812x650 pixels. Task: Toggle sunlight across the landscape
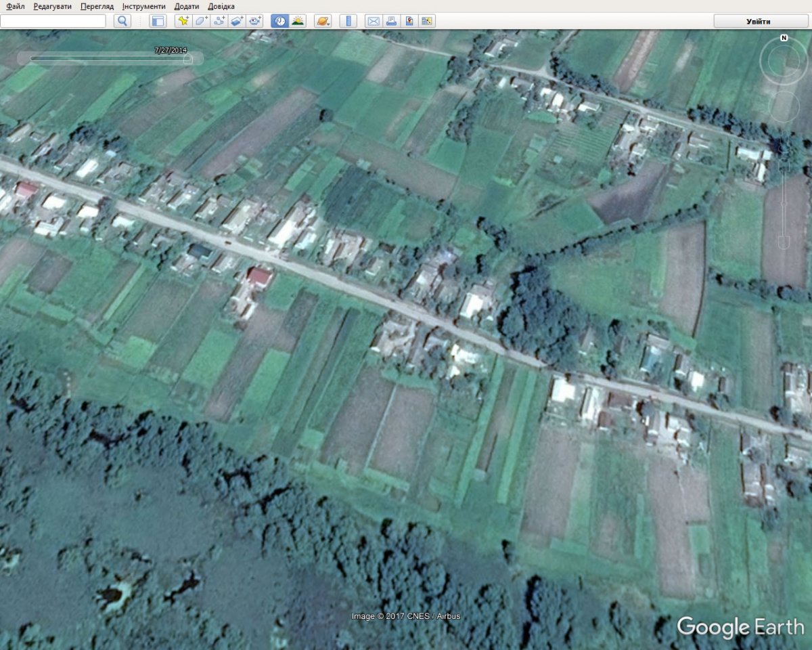(x=297, y=21)
